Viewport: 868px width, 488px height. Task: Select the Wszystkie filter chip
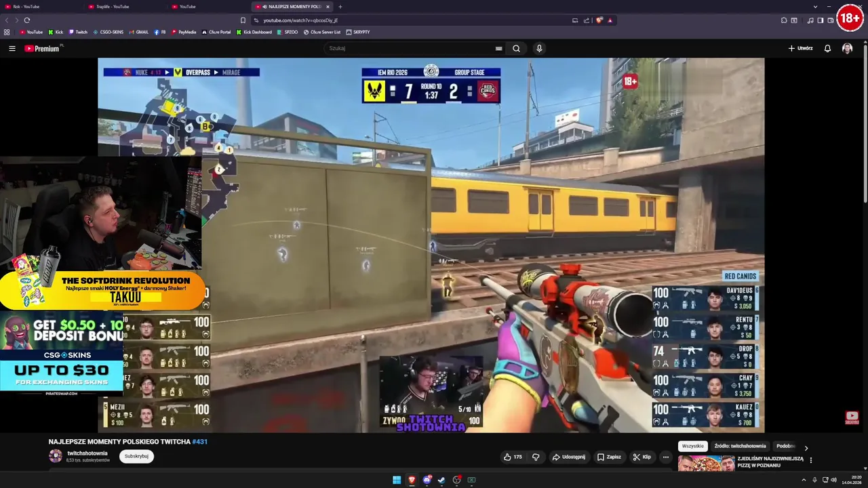pos(693,446)
